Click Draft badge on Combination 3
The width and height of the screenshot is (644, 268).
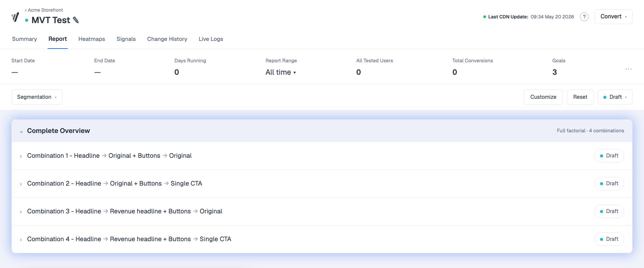[609, 211]
